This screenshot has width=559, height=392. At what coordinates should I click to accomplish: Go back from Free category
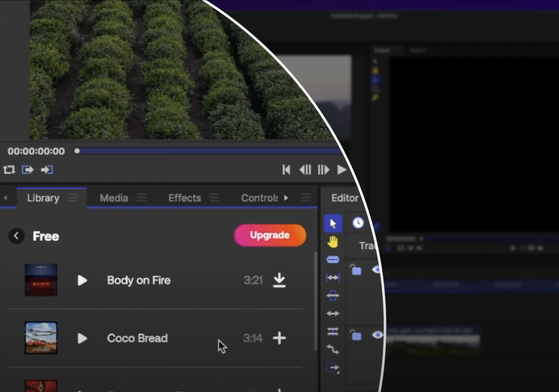tap(16, 236)
